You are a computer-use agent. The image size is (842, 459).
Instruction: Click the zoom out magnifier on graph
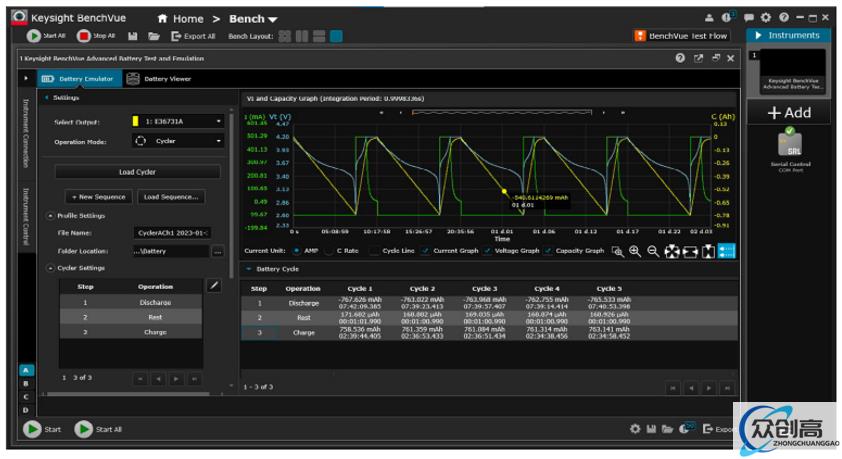pos(653,251)
